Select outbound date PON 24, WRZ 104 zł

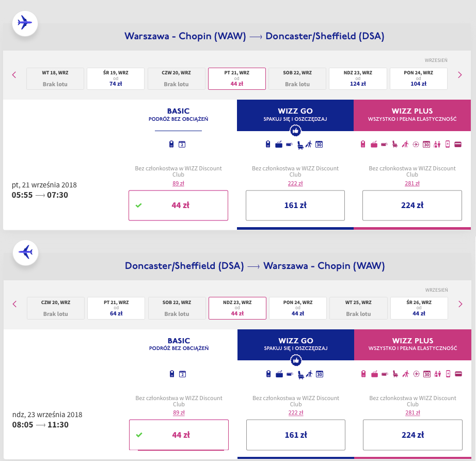tap(418, 78)
